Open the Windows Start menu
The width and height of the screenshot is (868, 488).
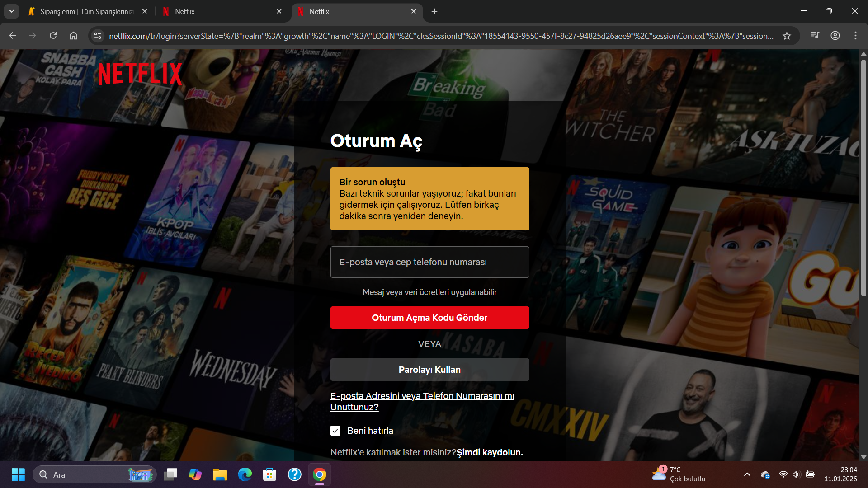click(x=18, y=474)
